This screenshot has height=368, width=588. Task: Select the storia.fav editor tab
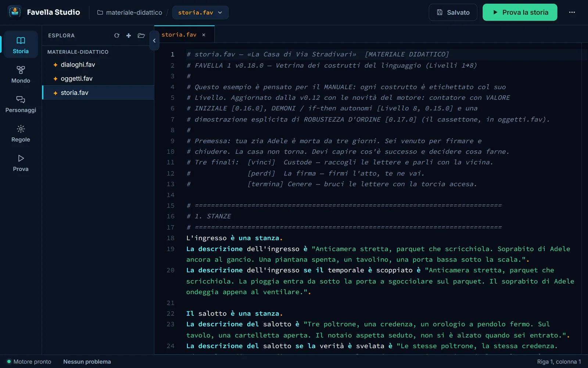tap(179, 35)
